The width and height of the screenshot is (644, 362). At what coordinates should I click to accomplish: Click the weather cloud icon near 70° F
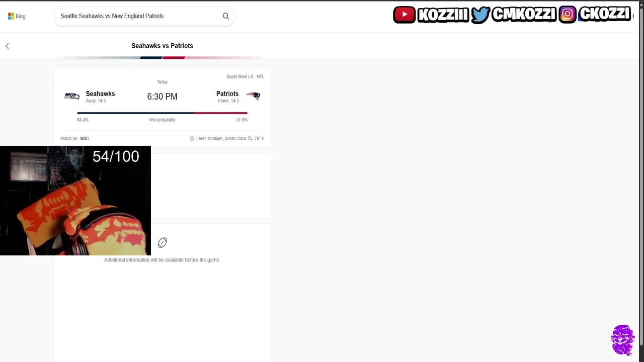pyautogui.click(x=250, y=138)
